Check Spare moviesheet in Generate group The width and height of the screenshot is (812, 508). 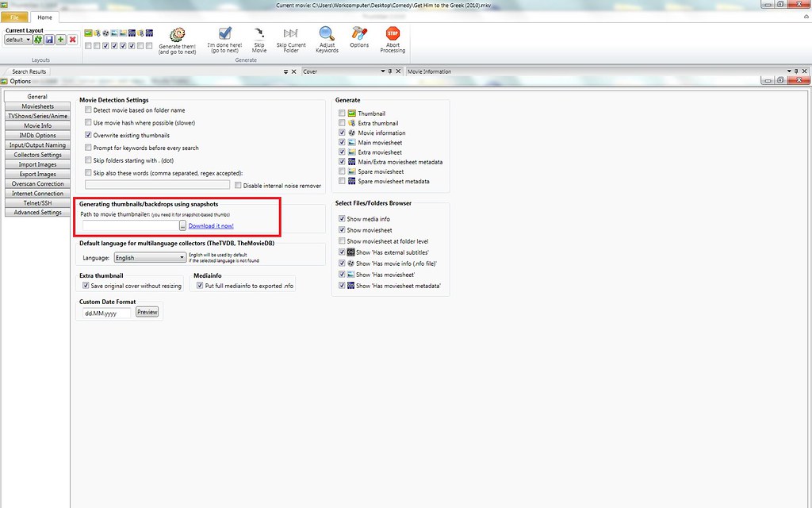342,171
